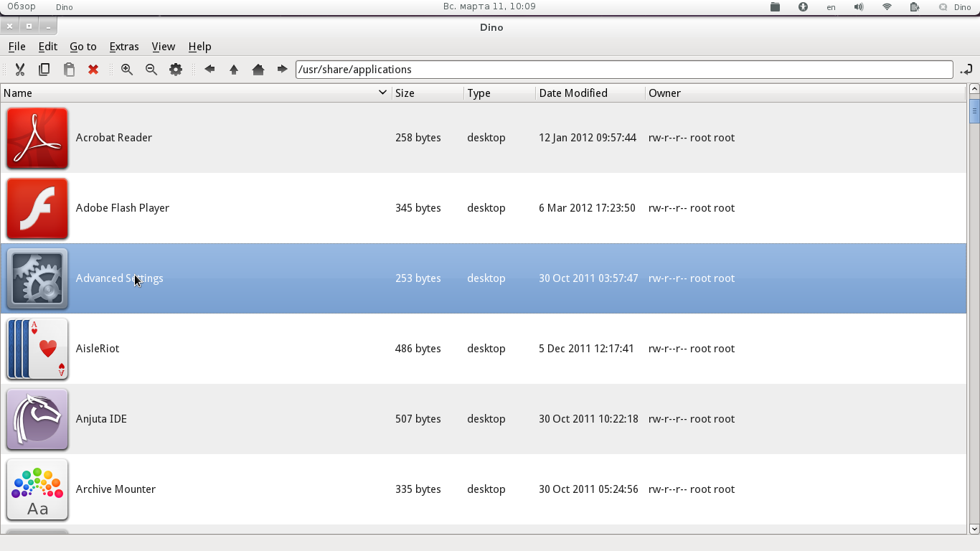This screenshot has height=551, width=980.
Task: Open the Help menu
Action: pyautogui.click(x=200, y=46)
